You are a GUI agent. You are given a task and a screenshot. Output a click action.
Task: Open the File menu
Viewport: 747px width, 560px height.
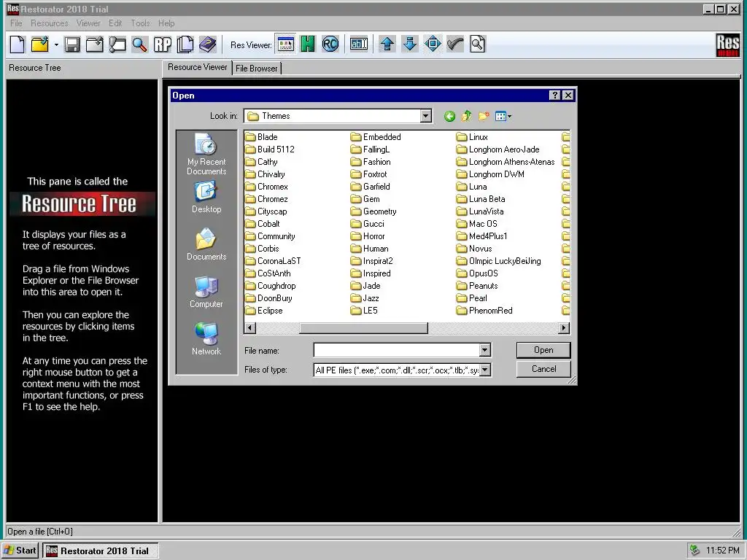tap(16, 23)
